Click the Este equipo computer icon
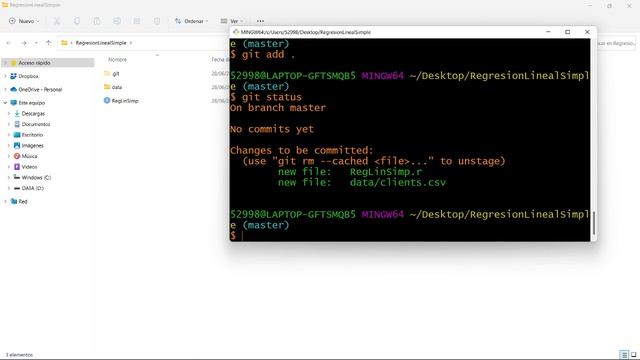The width and height of the screenshot is (640, 360). 13,103
